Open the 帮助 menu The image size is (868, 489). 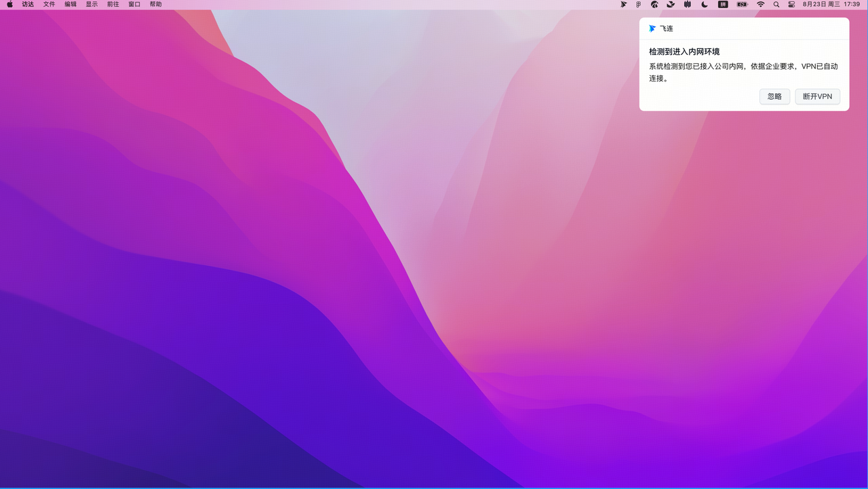click(156, 4)
